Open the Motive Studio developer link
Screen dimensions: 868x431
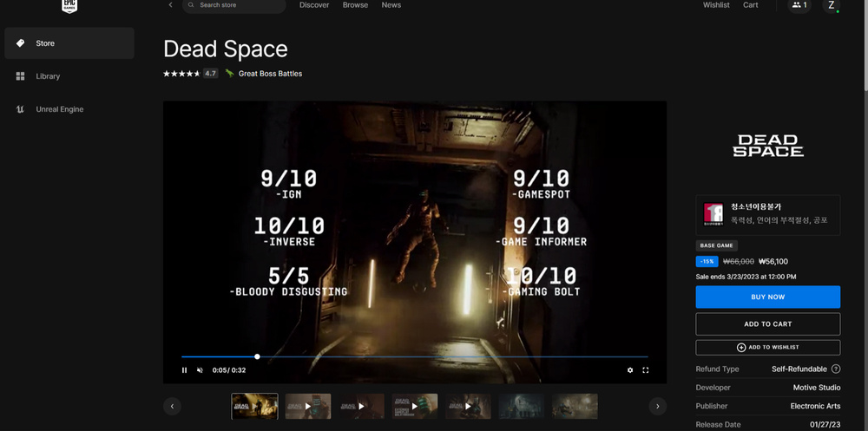(817, 388)
